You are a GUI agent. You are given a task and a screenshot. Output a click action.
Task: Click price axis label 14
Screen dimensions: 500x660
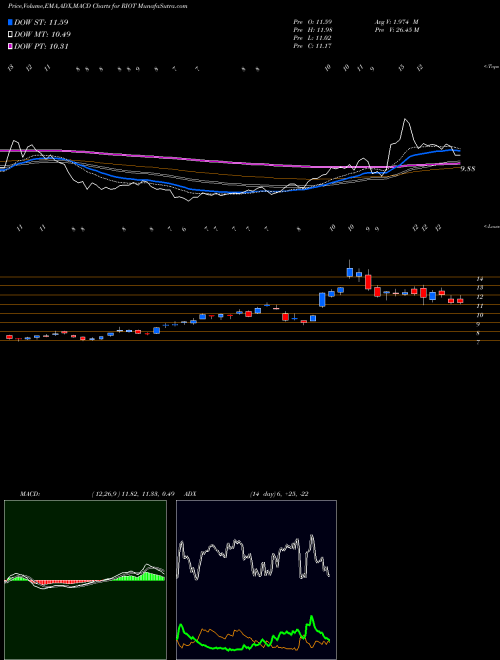(479, 279)
